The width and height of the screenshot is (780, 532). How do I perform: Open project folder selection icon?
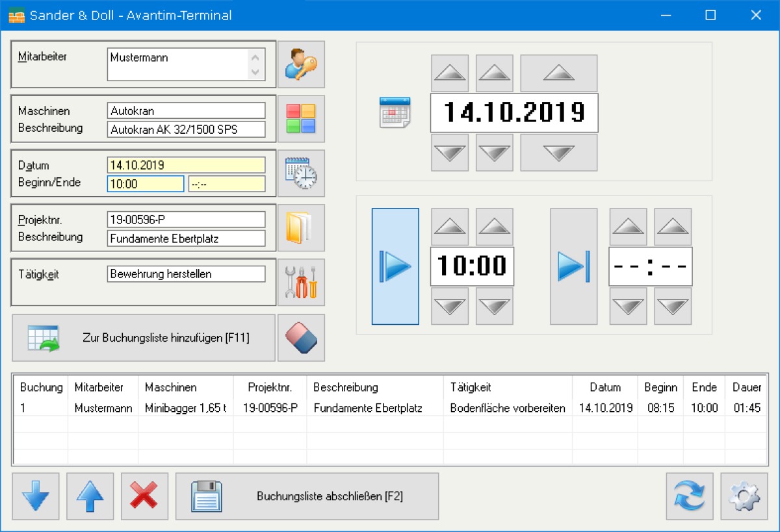(x=301, y=228)
